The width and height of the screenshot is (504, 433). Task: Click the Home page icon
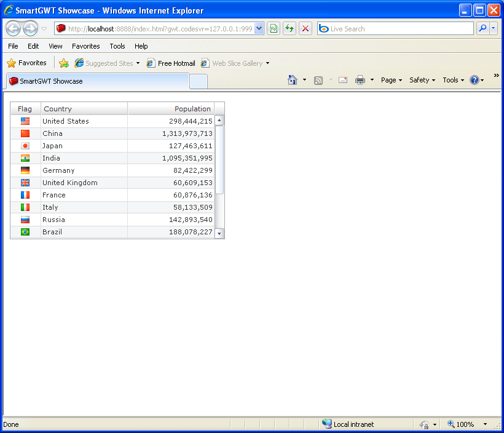coord(293,80)
